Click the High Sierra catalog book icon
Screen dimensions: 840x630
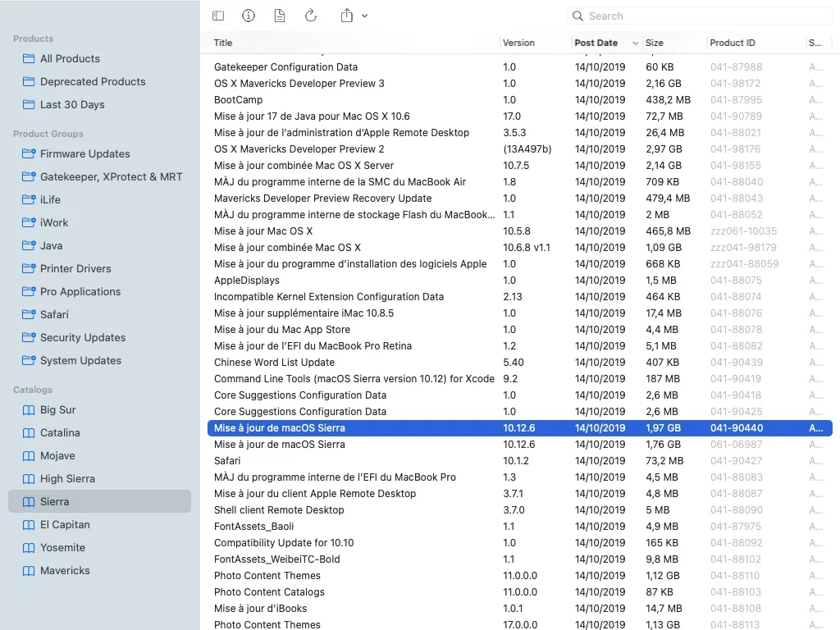[29, 479]
